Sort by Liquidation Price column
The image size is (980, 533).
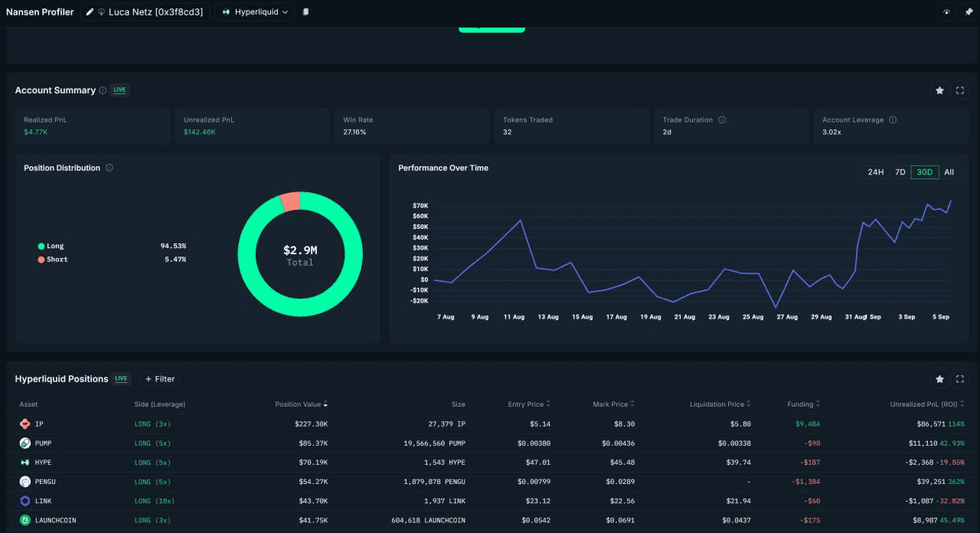coord(720,404)
